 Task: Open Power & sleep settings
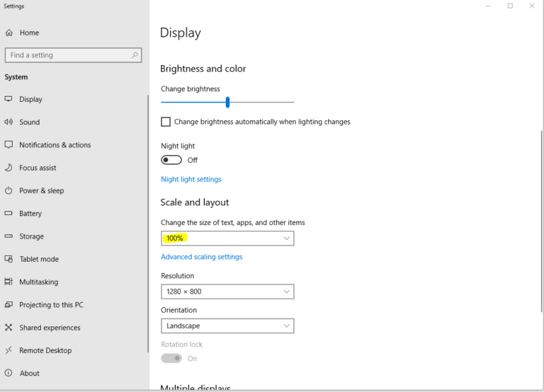tap(41, 190)
